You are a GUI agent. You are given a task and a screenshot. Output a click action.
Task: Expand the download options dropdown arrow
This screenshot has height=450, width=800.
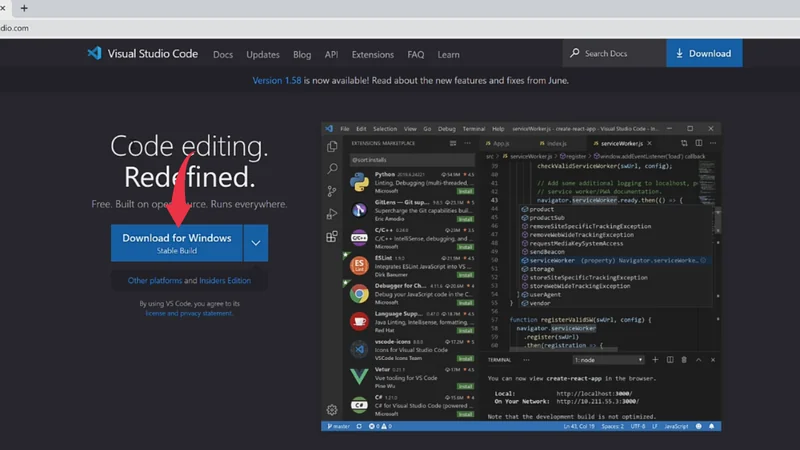pyautogui.click(x=256, y=243)
